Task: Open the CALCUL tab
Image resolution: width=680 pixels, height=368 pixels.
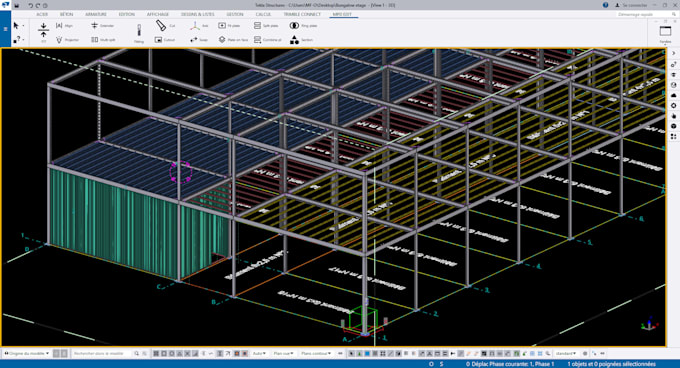Action: (263, 14)
